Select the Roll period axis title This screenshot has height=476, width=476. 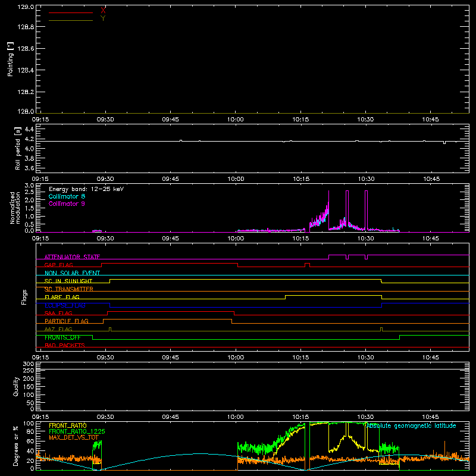click(x=17, y=149)
